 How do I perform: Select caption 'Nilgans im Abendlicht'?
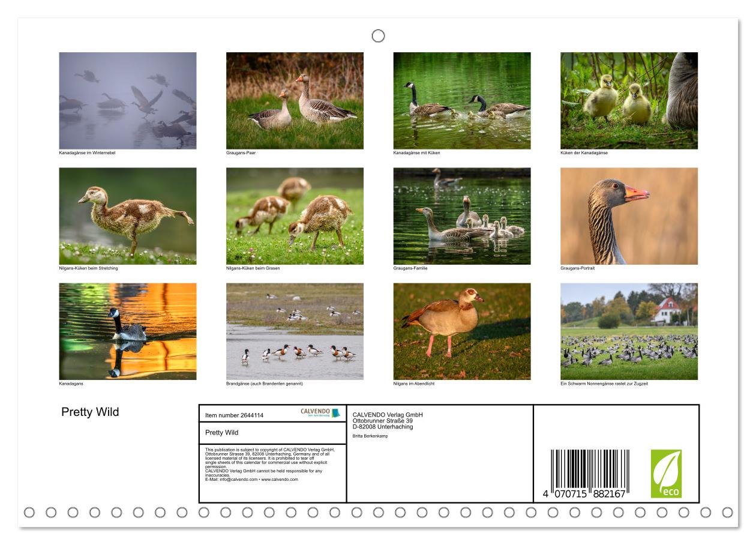coord(414,384)
